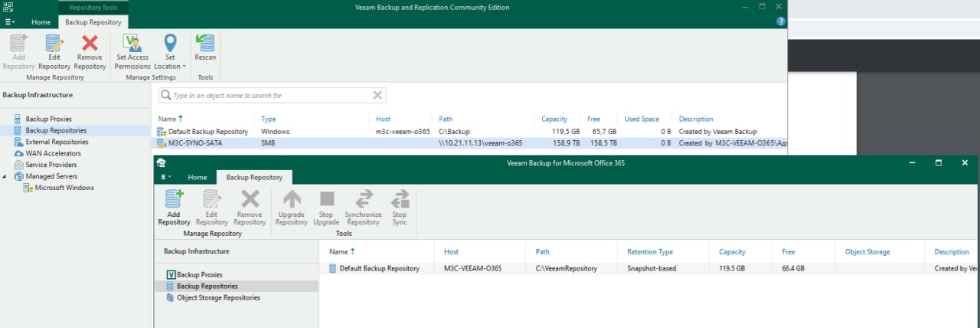Viewport: 980px width, 328px height.
Task: Open the main menu button in the Replication window
Action: (x=10, y=22)
